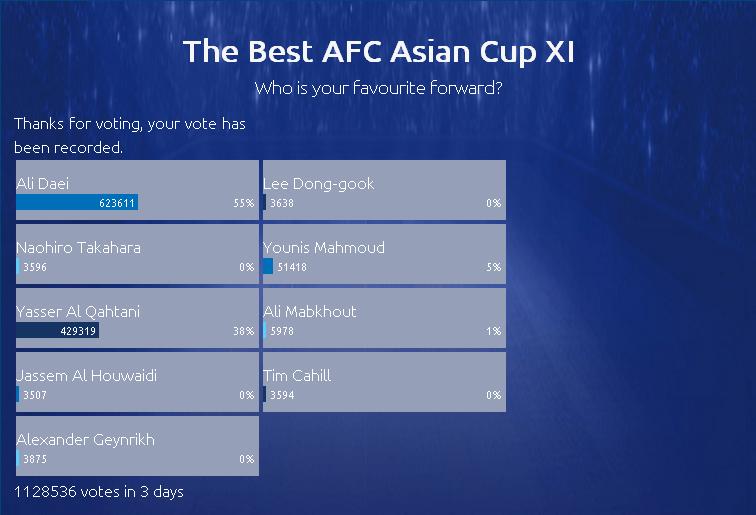Click the Ali Daei poll option name
Viewport: 756px width, 515px height.
click(43, 184)
